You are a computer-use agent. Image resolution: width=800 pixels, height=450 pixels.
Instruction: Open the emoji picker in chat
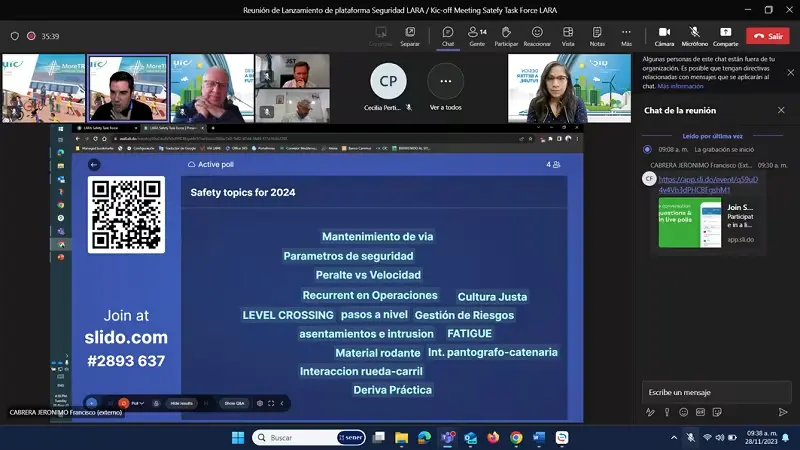click(x=684, y=412)
